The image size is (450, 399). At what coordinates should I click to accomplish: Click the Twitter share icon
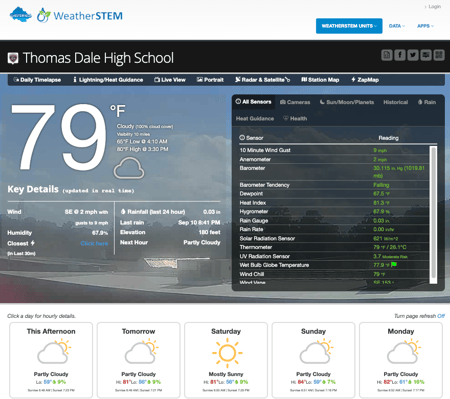(413, 55)
